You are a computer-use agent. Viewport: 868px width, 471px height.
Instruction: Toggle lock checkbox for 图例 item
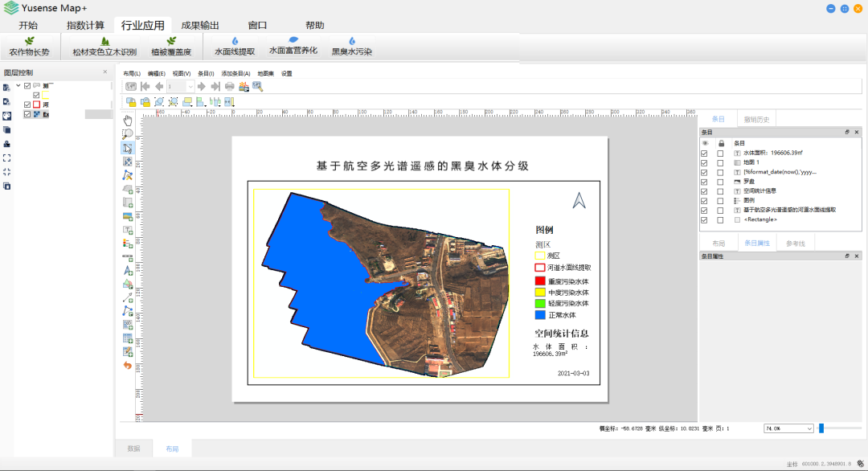(x=720, y=200)
